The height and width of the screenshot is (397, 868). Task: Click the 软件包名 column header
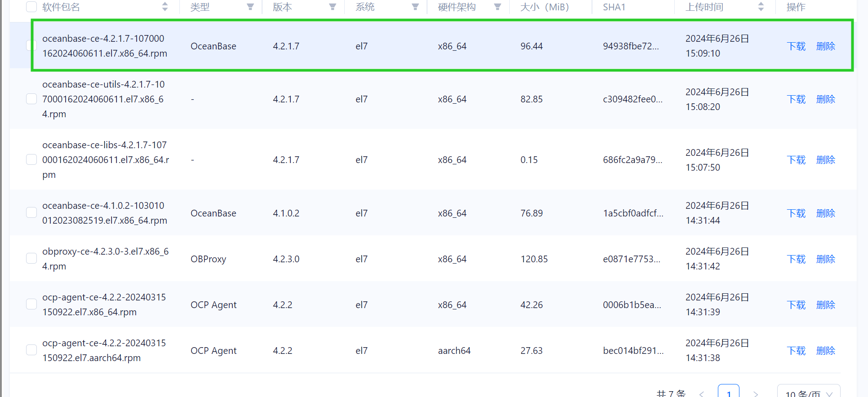pos(61,7)
